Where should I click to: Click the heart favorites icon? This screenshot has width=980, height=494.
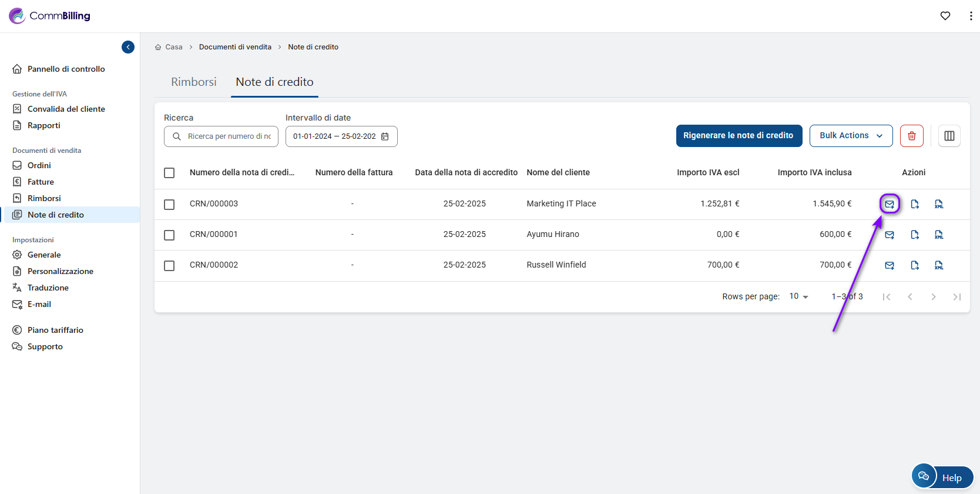click(945, 16)
